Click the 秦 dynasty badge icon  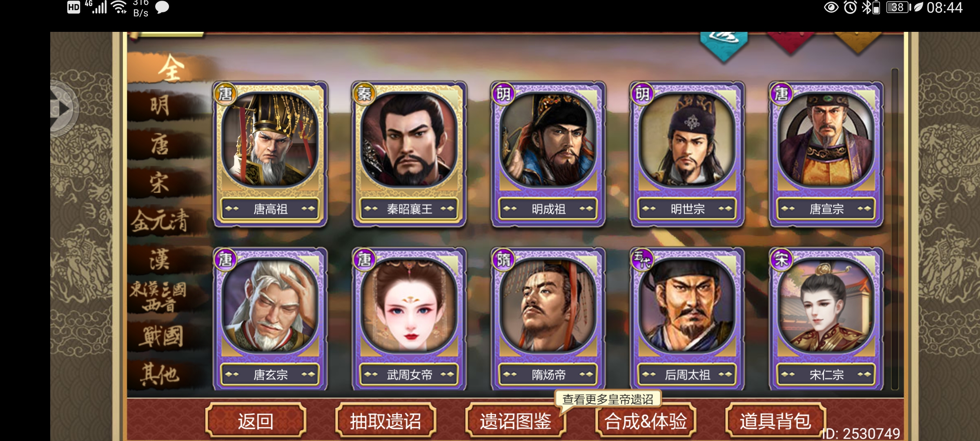coord(364,94)
